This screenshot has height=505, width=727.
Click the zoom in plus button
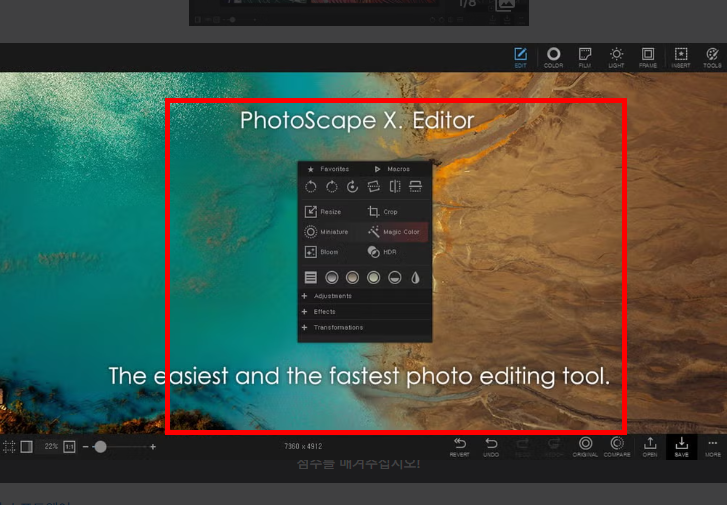(153, 447)
